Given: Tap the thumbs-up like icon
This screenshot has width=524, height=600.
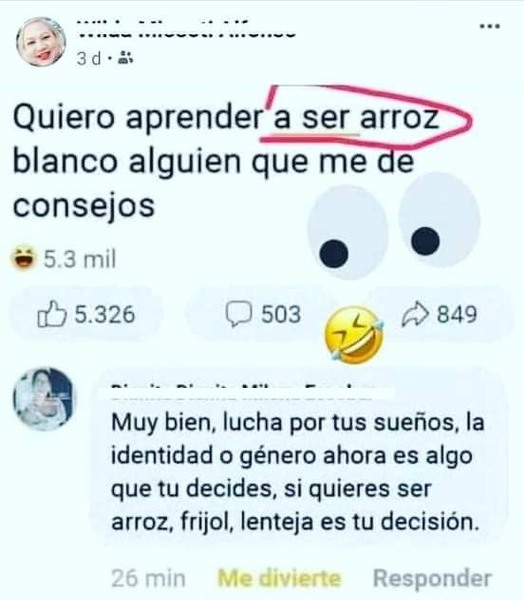Looking at the screenshot, I should click(51, 314).
